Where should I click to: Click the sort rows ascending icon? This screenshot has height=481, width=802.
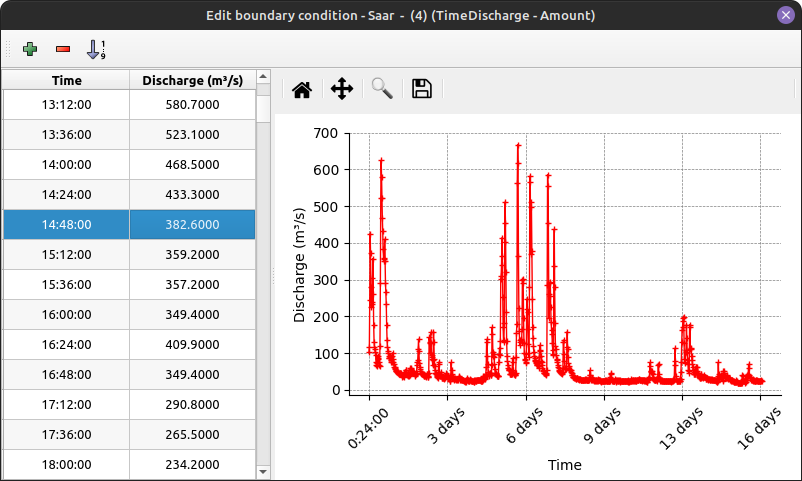pos(96,49)
